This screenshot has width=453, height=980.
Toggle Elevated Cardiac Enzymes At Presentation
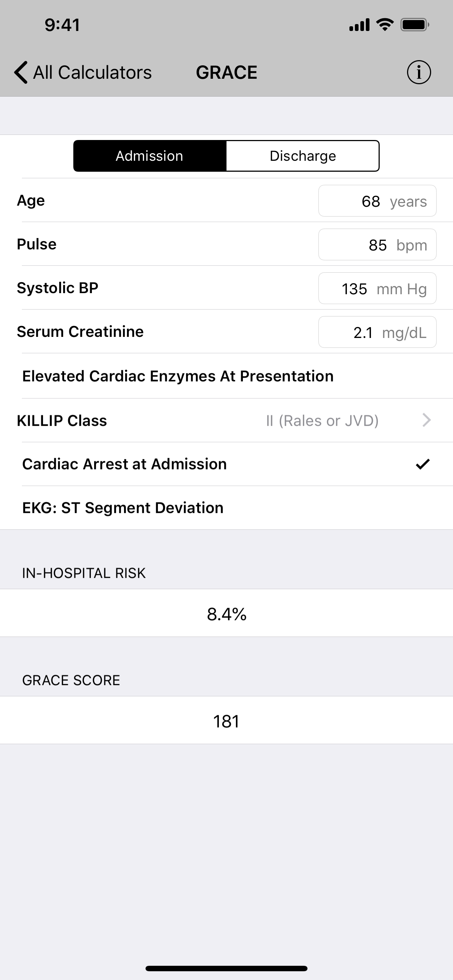[x=226, y=376]
